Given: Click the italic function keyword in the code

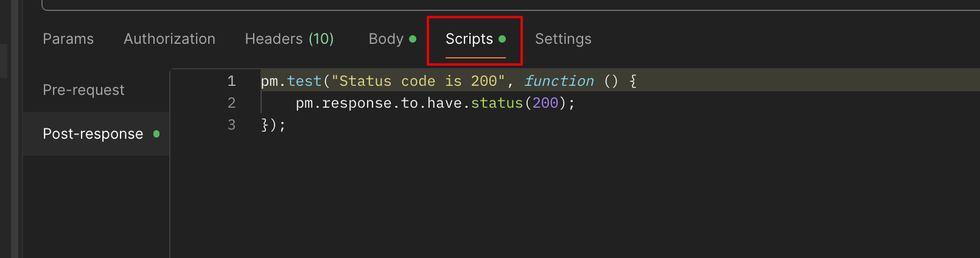Looking at the screenshot, I should 559,81.
